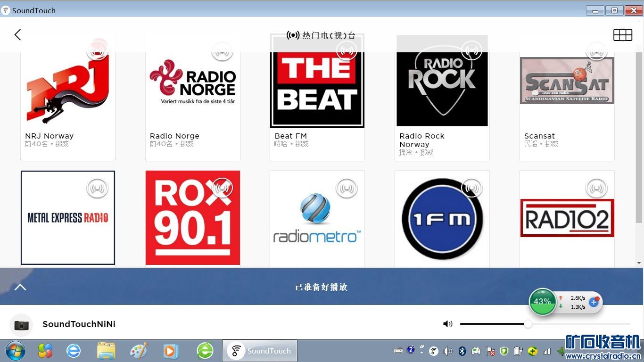The width and height of the screenshot is (644, 362).
Task: Click broadcast icon on radiometro card
Action: (x=347, y=188)
